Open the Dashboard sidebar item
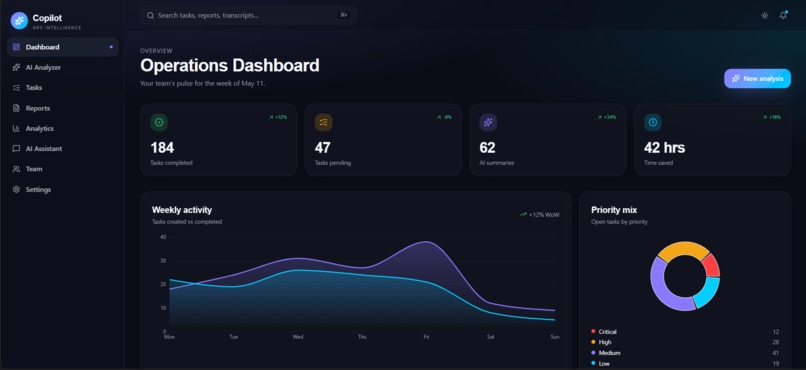 click(63, 47)
